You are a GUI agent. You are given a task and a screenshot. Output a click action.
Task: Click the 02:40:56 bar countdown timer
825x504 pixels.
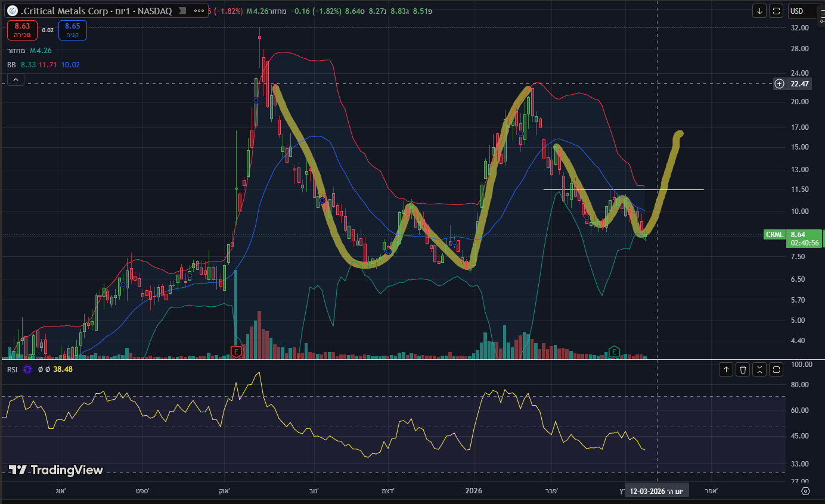[x=805, y=243]
